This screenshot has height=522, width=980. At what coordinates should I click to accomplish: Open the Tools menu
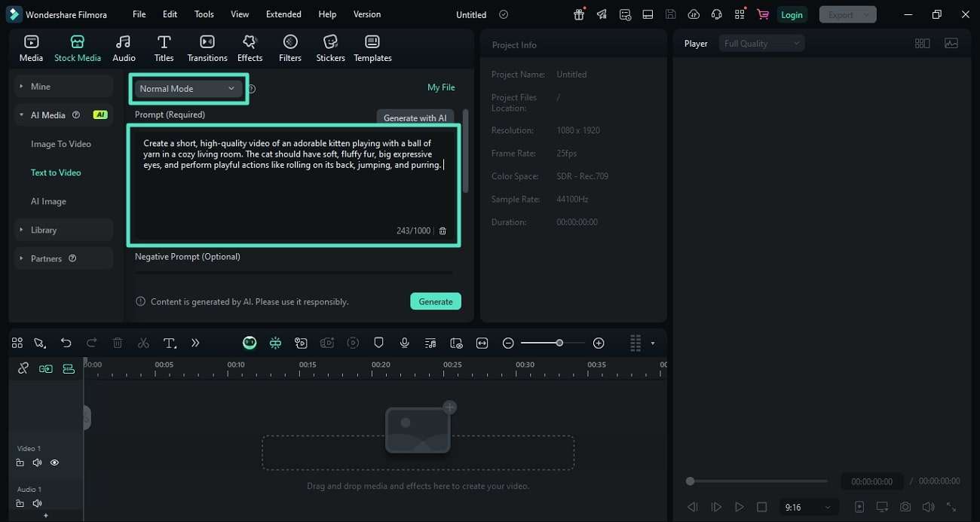click(x=204, y=14)
